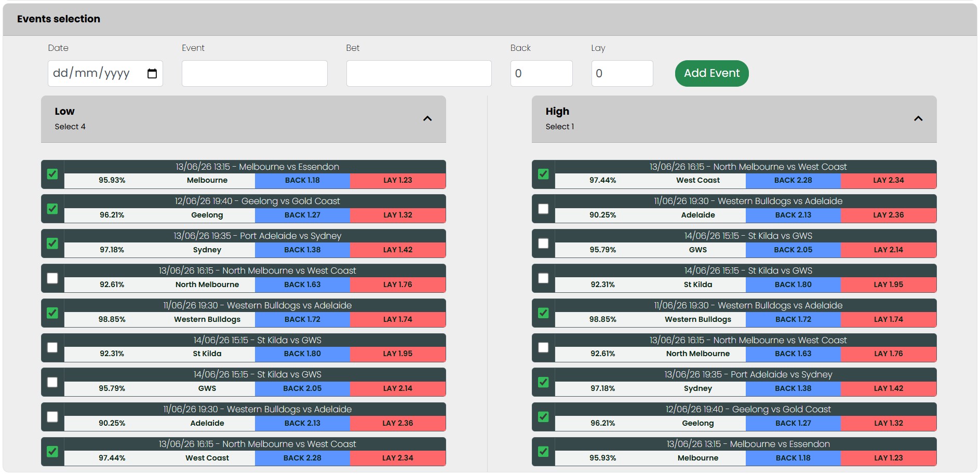
Task: Check Adelaide 90.25% row in Low list
Action: [52, 416]
